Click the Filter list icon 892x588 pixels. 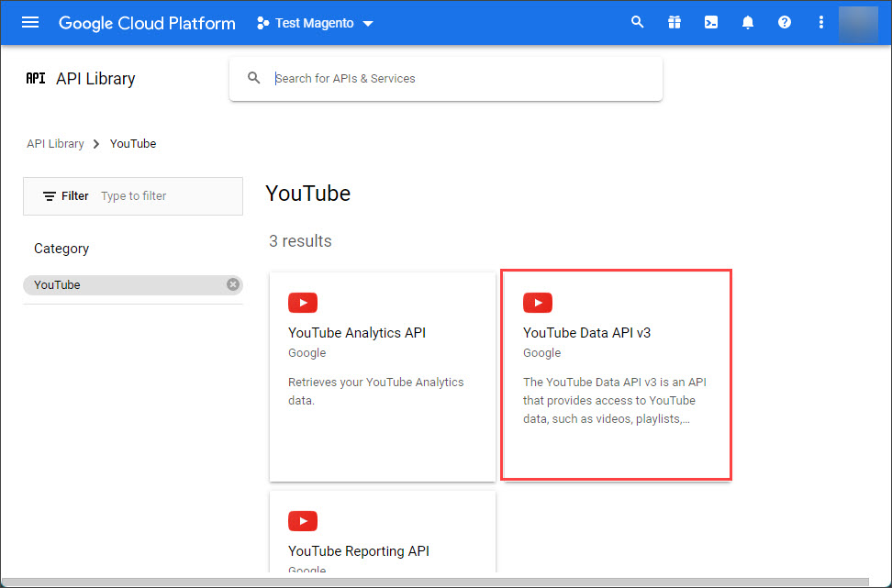point(50,196)
